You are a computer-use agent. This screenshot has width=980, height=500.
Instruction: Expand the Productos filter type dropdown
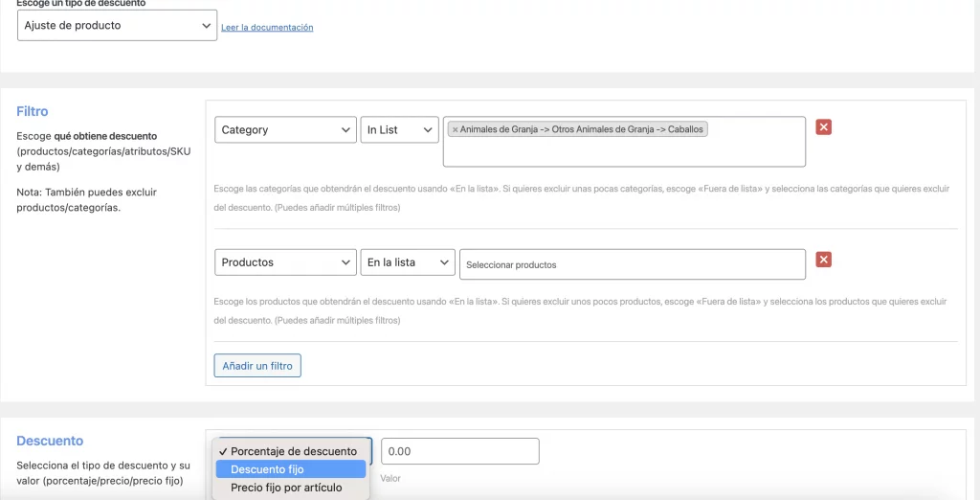click(x=285, y=262)
